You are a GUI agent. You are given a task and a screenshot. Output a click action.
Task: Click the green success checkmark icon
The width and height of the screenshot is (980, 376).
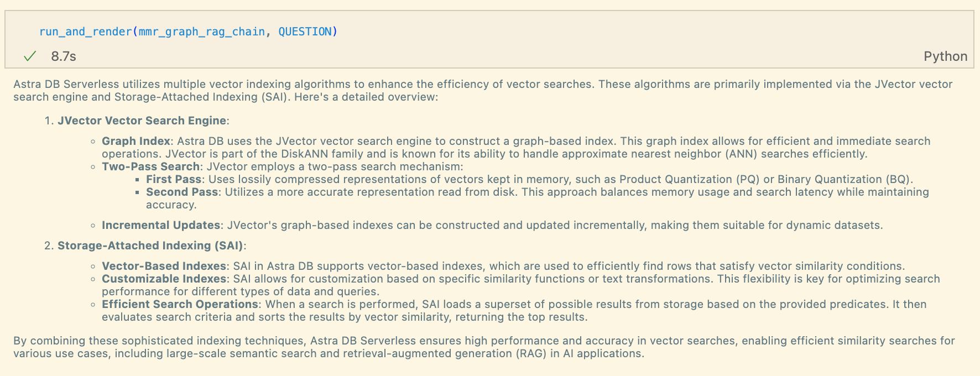point(30,56)
